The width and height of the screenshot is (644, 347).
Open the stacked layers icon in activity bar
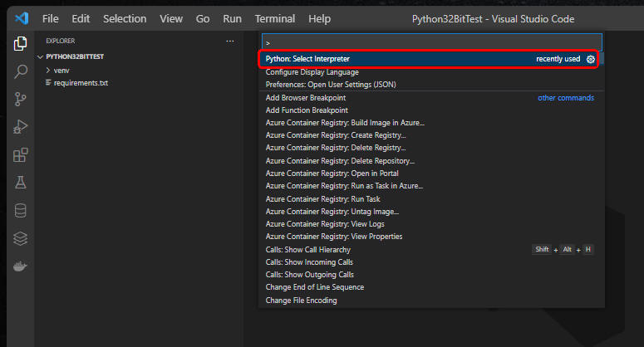tap(20, 239)
